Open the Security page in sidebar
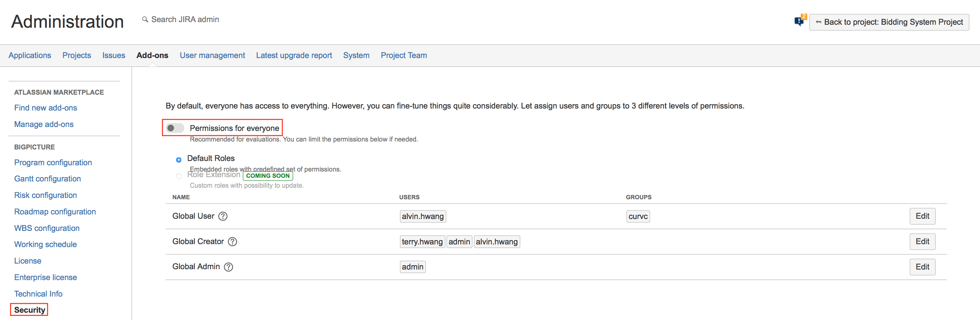Viewport: 980px width, 320px height. click(29, 310)
